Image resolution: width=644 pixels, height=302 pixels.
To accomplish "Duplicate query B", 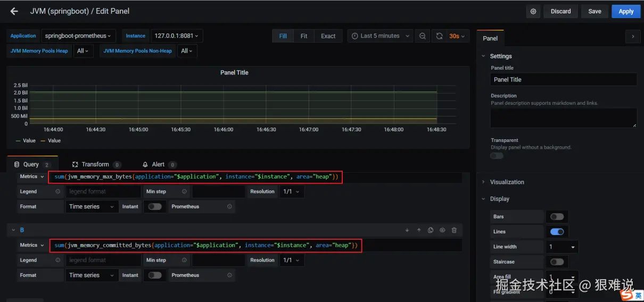I will tap(431, 230).
